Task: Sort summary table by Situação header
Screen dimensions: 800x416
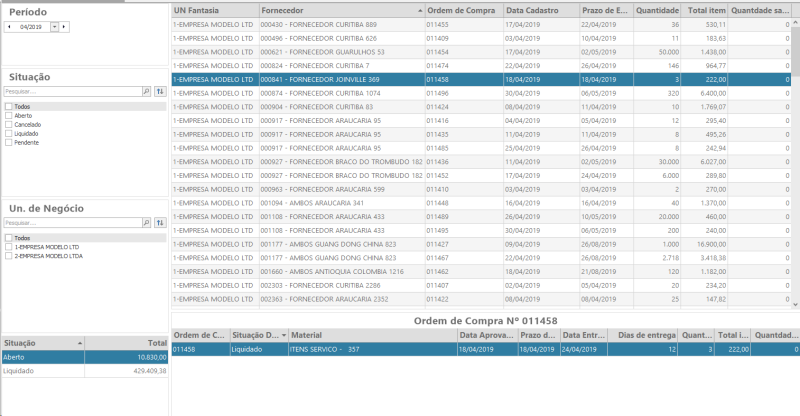Action: (43, 343)
